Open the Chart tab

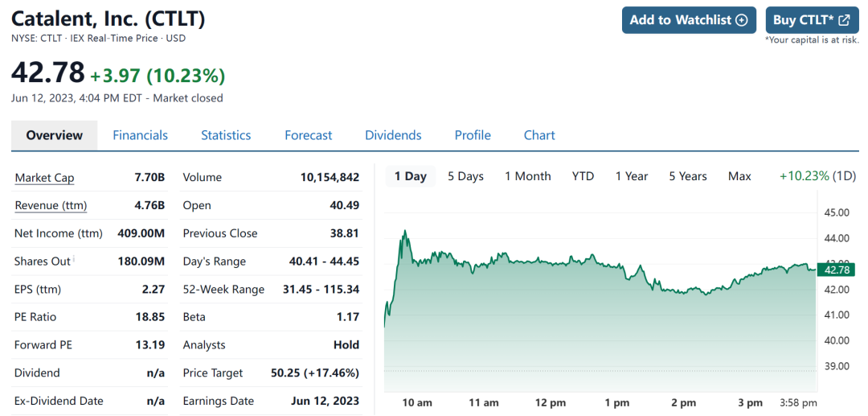[539, 135]
